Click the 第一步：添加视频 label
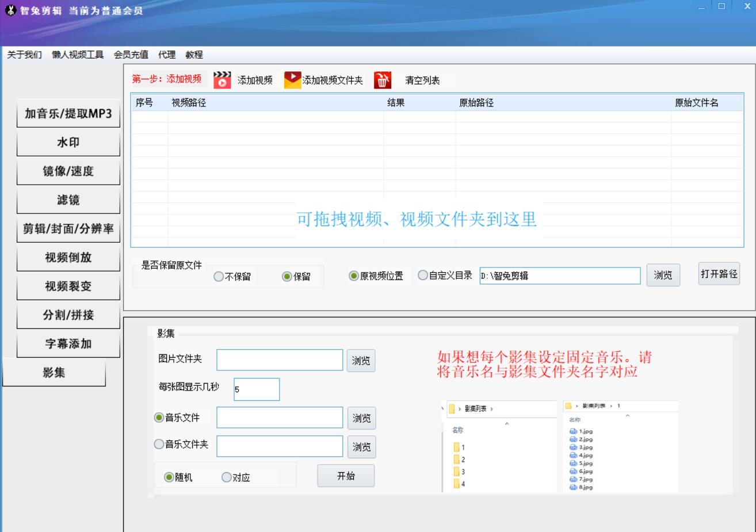 click(167, 79)
